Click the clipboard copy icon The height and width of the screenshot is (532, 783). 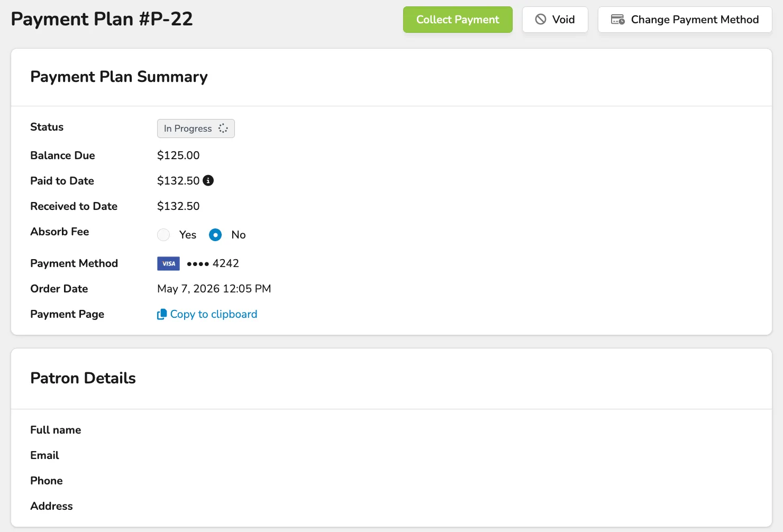162,314
